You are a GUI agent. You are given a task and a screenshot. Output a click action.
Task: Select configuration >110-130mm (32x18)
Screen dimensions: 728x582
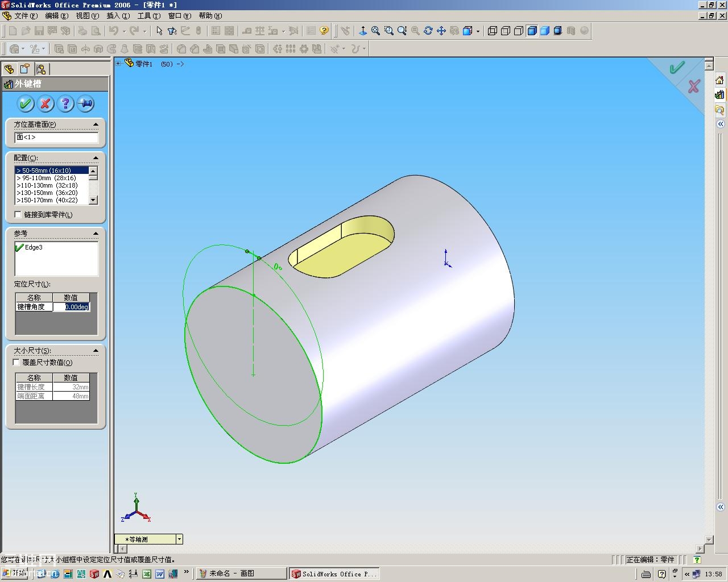pyautogui.click(x=52, y=185)
